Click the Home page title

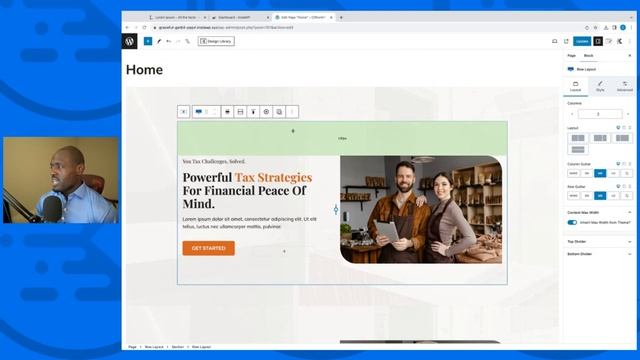[x=144, y=70]
